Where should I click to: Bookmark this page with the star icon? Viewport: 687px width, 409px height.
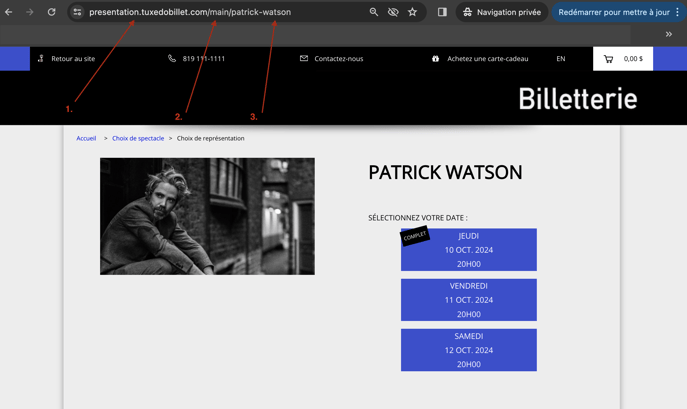pyautogui.click(x=412, y=12)
